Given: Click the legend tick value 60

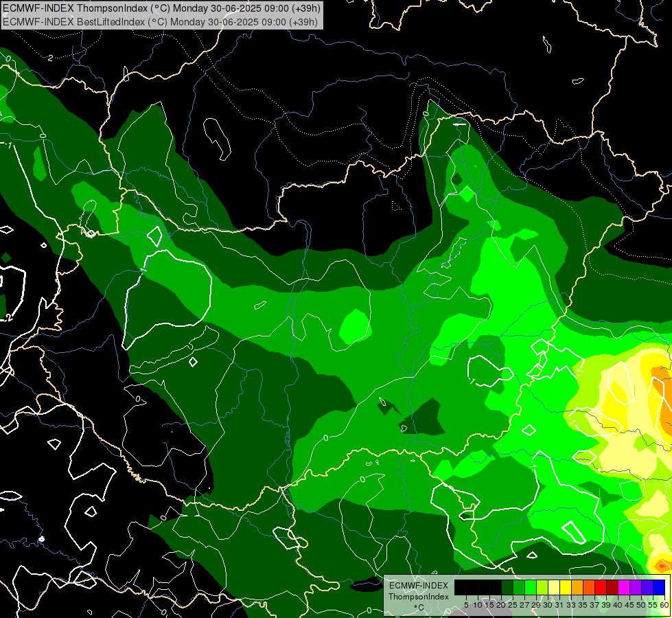Looking at the screenshot, I should tap(664, 605).
